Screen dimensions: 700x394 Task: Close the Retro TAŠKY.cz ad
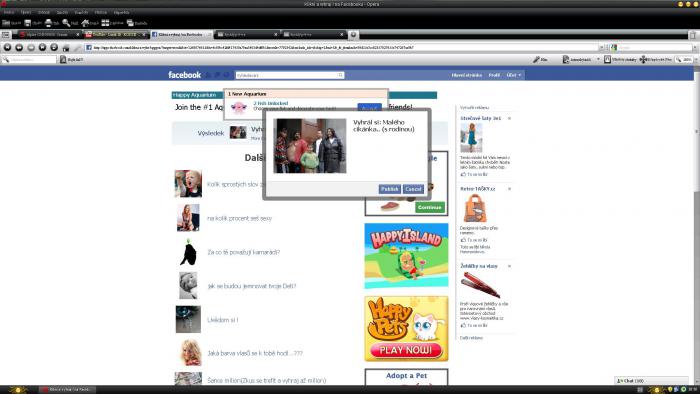pyautogui.click(x=509, y=189)
